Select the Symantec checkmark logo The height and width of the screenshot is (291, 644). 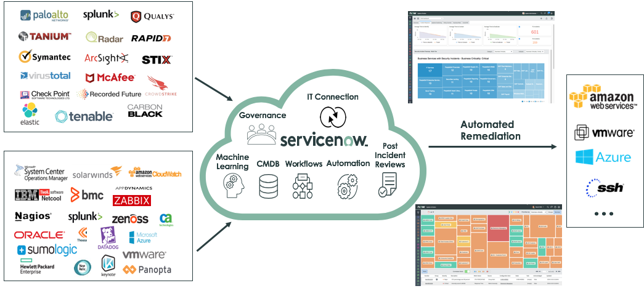coord(44,57)
